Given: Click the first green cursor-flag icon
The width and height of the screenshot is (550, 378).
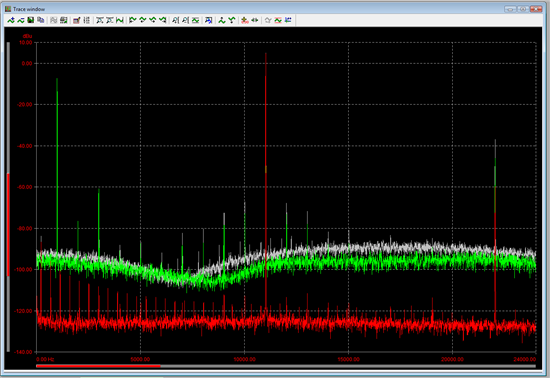Looking at the screenshot, I should point(132,20).
